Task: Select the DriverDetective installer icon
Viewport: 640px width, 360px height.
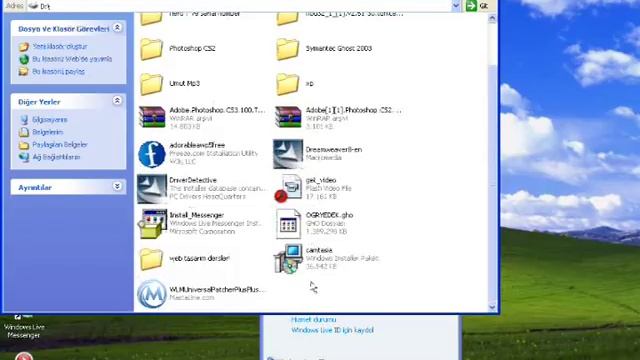Action: [x=152, y=189]
